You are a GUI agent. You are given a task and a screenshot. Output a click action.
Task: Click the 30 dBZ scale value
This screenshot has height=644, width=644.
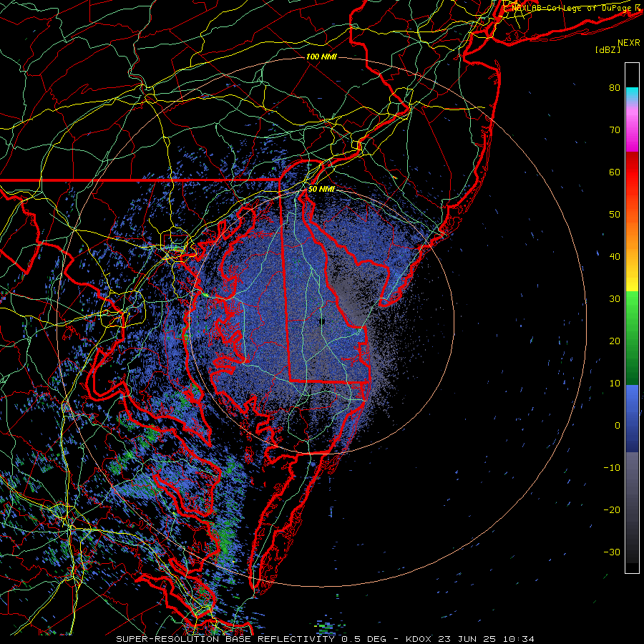[x=615, y=299]
